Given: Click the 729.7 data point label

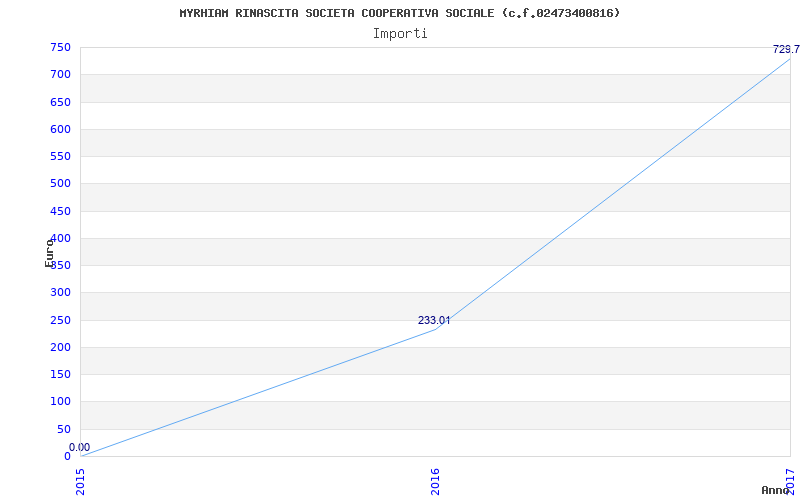Looking at the screenshot, I should click(x=786, y=49).
